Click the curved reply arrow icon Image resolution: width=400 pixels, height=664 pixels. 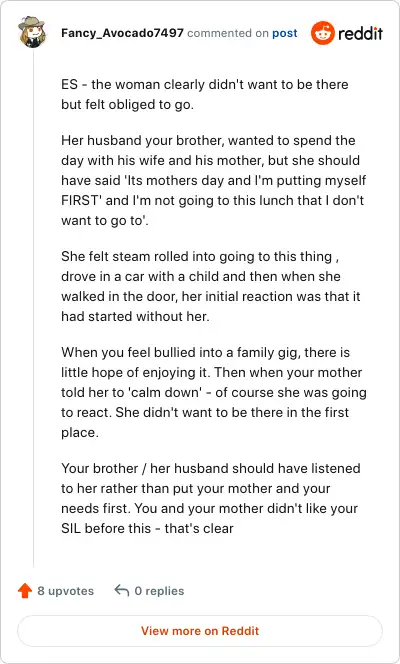122,590
